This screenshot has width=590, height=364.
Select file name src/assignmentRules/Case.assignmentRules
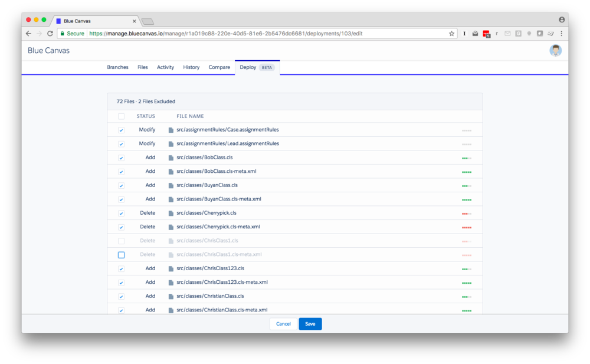pos(228,130)
